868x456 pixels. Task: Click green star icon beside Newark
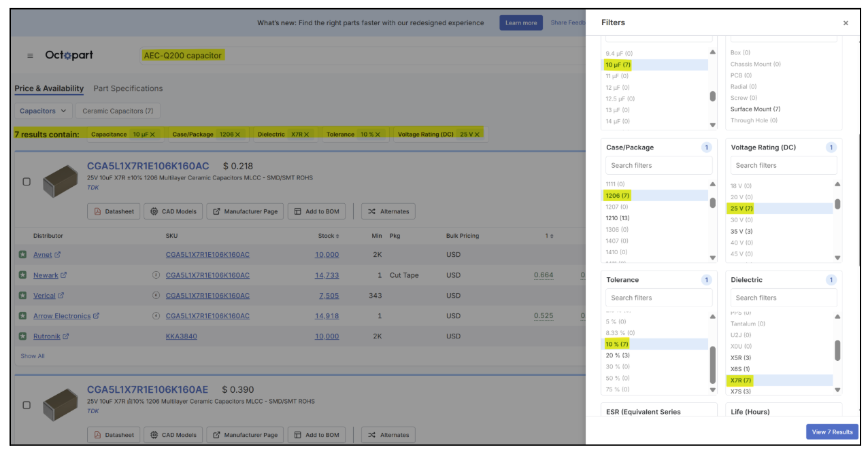coord(23,275)
